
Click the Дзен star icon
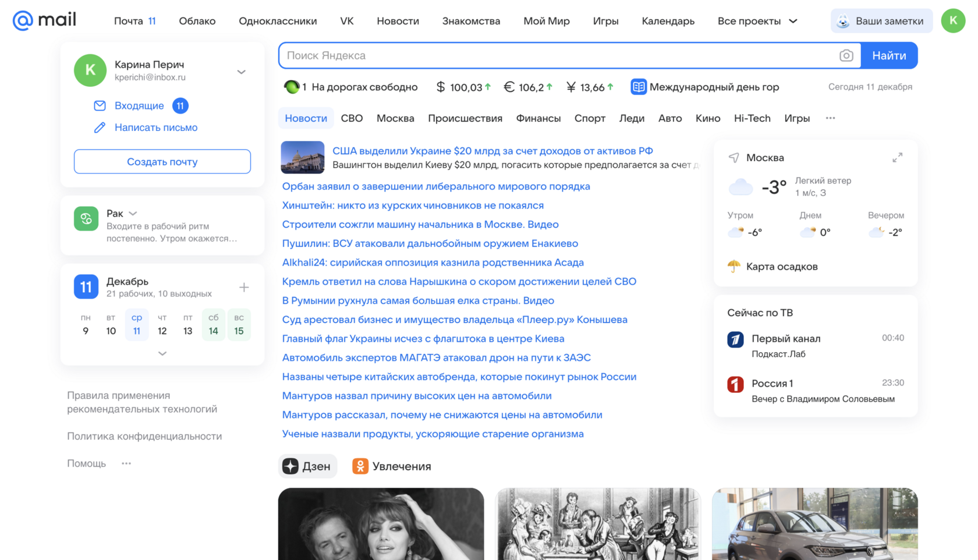click(290, 466)
